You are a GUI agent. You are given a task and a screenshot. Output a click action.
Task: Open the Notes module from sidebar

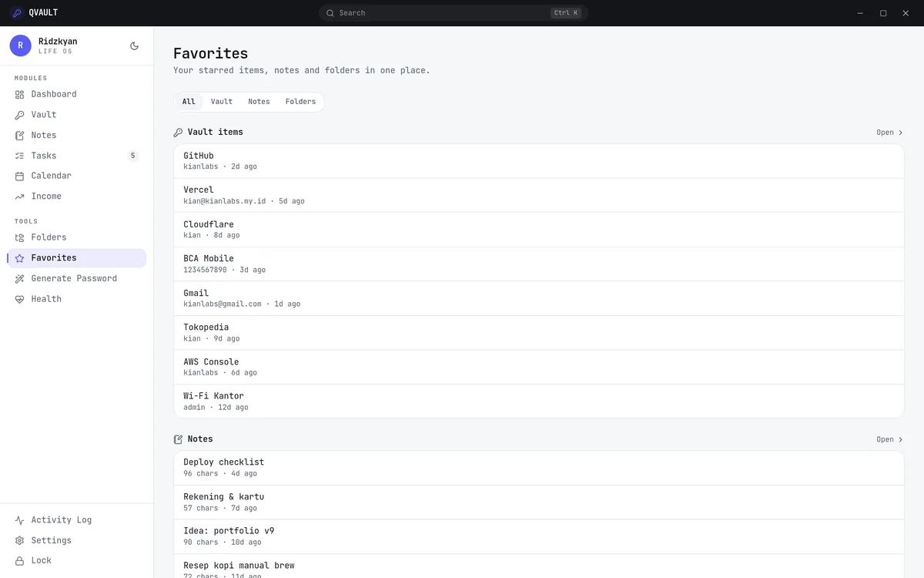76,135
